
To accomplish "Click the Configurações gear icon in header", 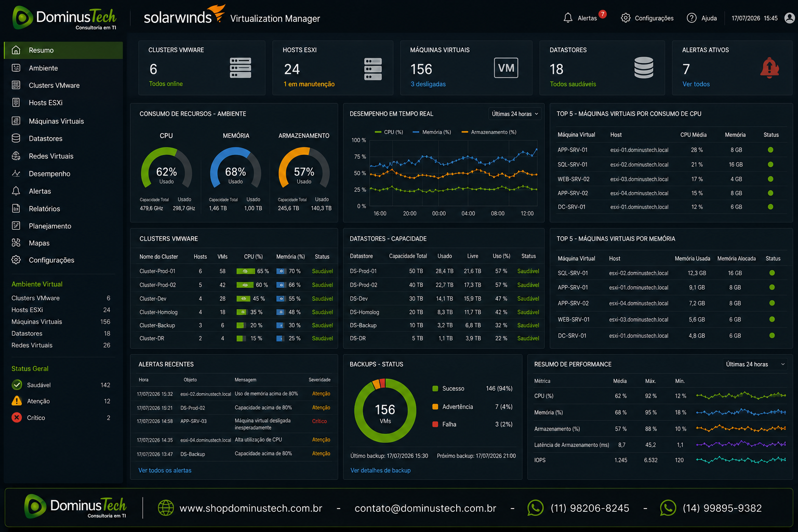I will click(x=626, y=18).
